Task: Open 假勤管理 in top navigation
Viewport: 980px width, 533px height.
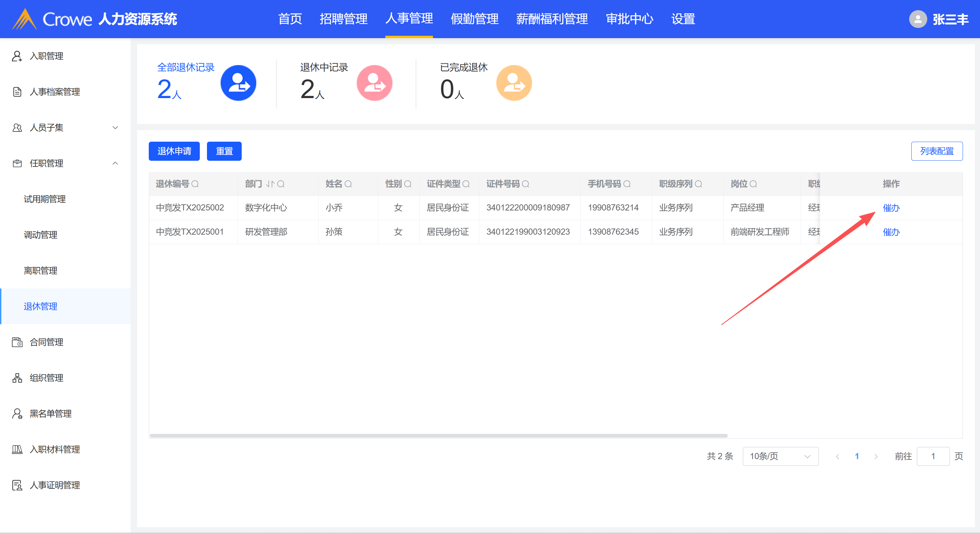Action: 474,19
